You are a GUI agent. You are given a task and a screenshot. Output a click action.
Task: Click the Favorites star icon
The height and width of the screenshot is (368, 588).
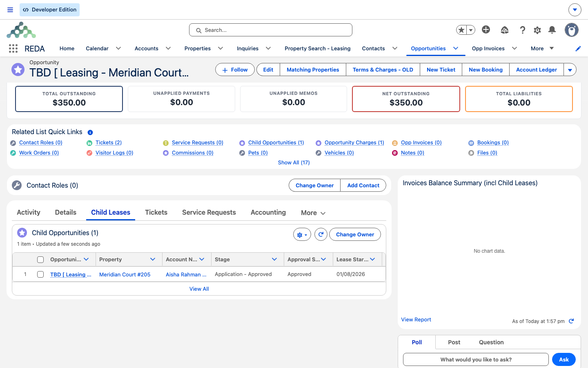(461, 30)
